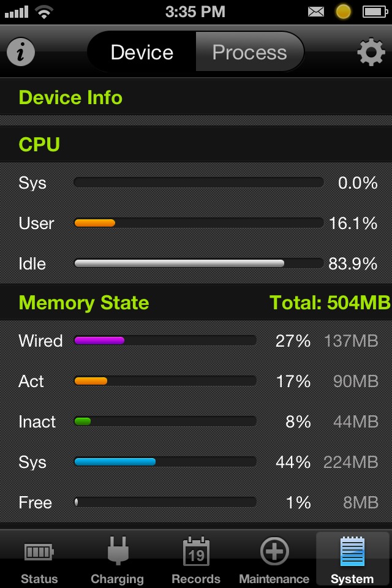Open Charging via the plug icon
The width and height of the screenshot is (392, 588).
117,551
